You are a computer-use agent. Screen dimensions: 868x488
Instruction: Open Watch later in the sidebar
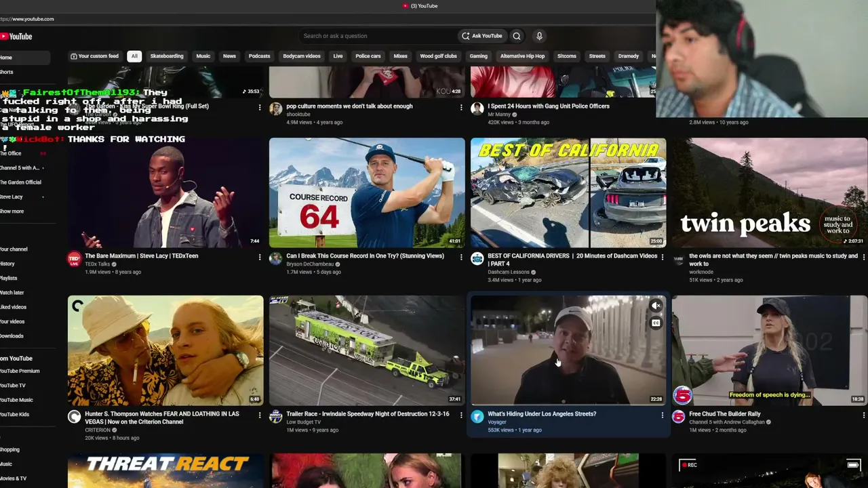[14, 293]
